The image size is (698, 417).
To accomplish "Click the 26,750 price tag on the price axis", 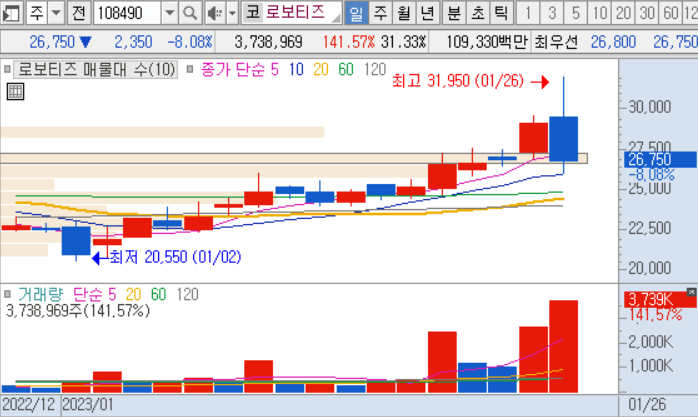I will (x=660, y=160).
